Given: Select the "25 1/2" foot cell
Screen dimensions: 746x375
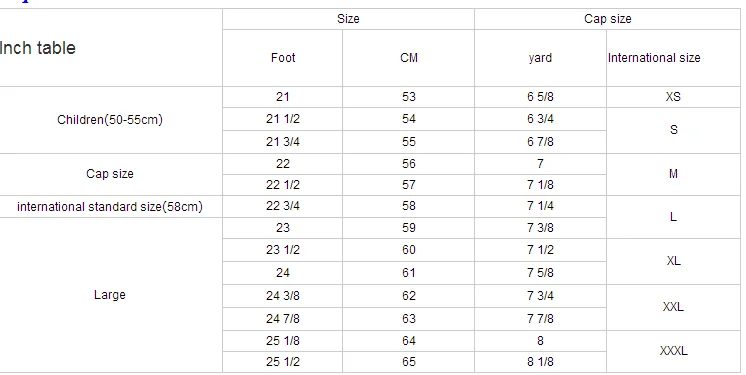Looking at the screenshot, I should 283,362.
